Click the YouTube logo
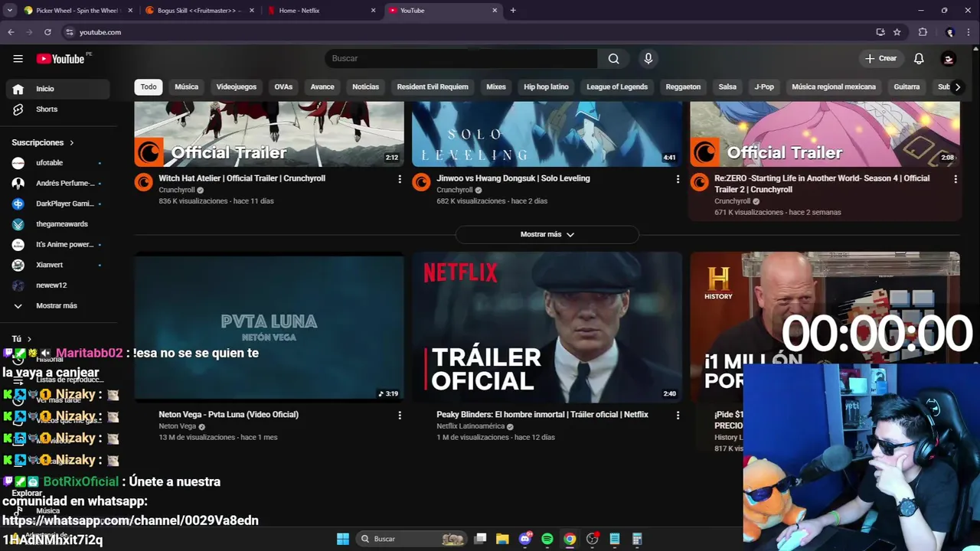The width and height of the screenshot is (980, 551). coord(60,59)
